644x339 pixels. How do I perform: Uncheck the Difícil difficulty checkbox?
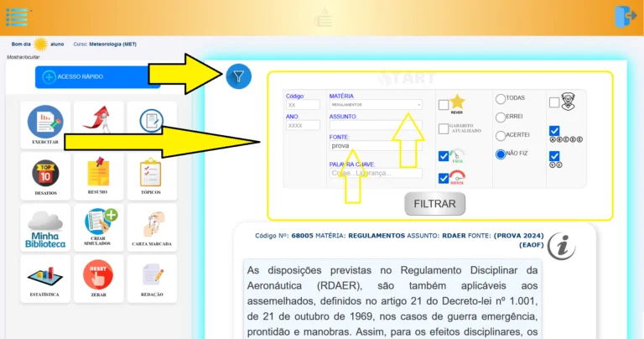(444, 178)
